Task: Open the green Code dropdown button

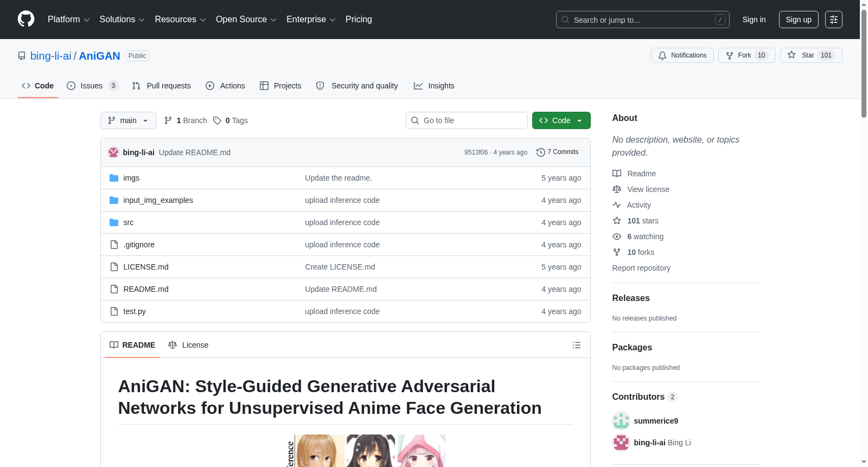Action: coord(561,120)
